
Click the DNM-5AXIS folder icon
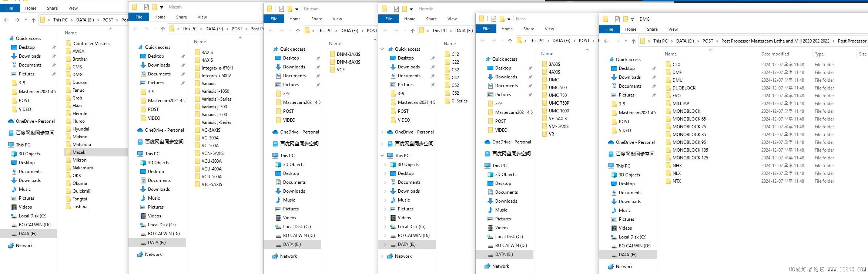click(332, 62)
